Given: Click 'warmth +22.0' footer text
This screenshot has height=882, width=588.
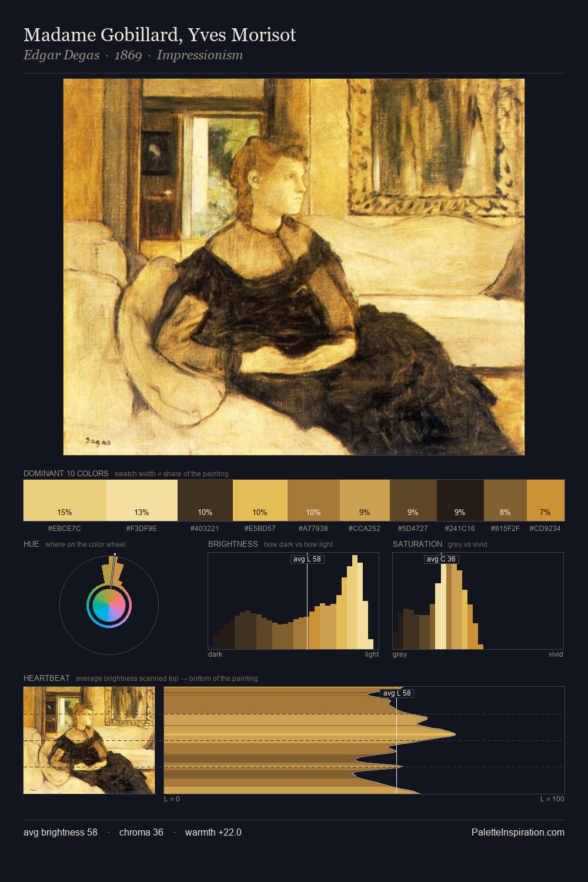Looking at the screenshot, I should 213,832.
